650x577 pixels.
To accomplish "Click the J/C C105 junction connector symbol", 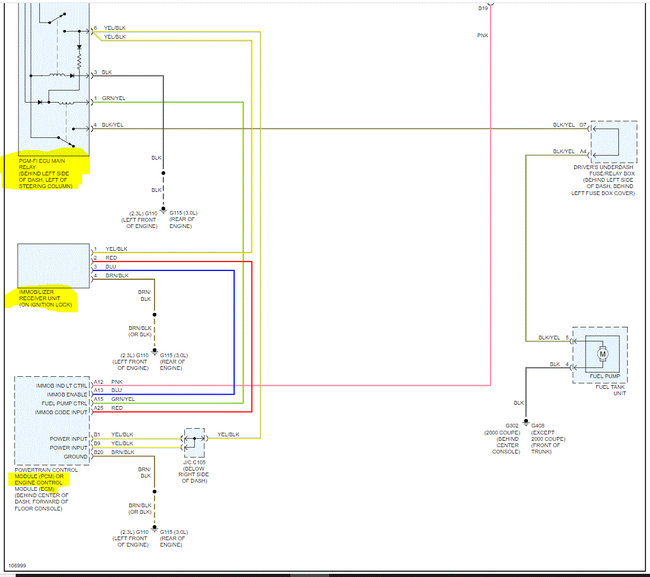I will coord(194,443).
